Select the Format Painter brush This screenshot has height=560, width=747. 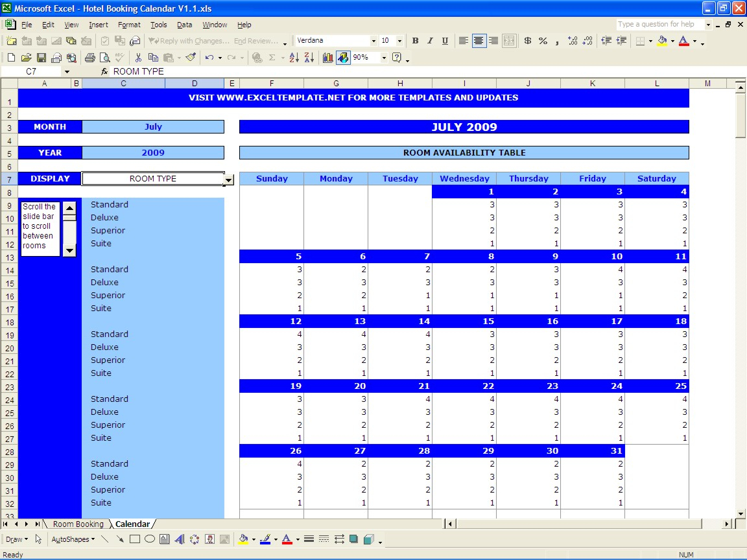pyautogui.click(x=190, y=58)
